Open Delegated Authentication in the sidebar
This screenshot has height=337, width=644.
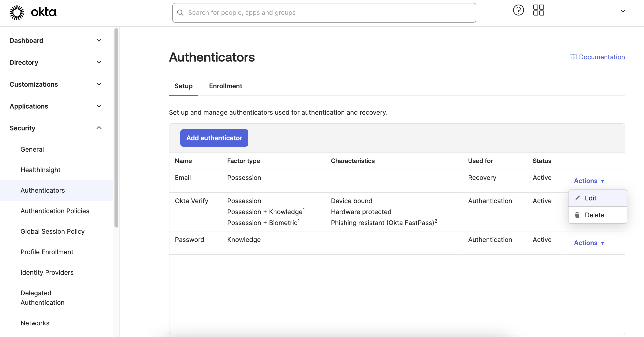42,298
